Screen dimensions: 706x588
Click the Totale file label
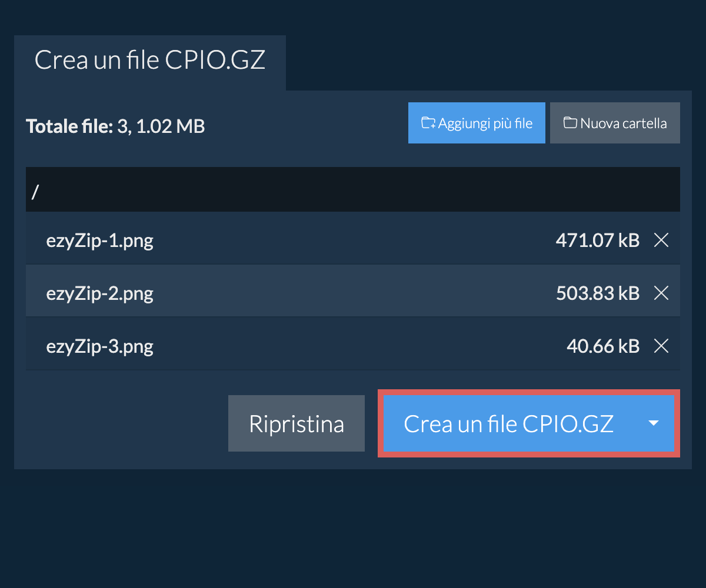click(69, 126)
